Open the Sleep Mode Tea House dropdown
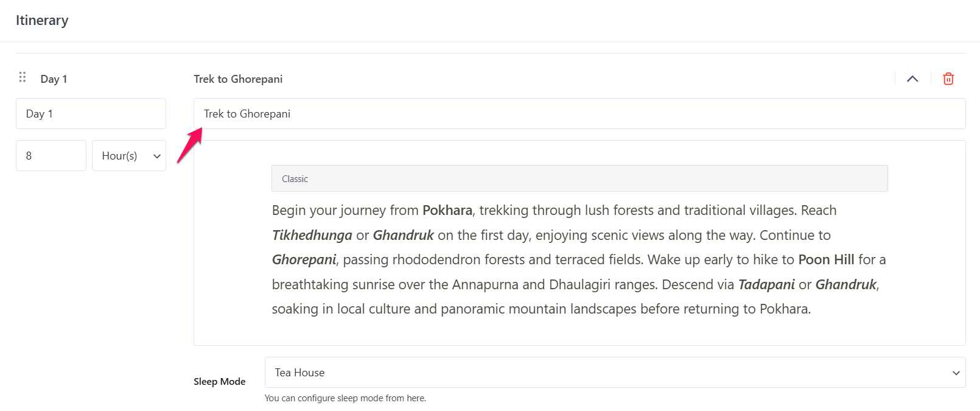Screen dimensions: 980x411 (x=615, y=373)
